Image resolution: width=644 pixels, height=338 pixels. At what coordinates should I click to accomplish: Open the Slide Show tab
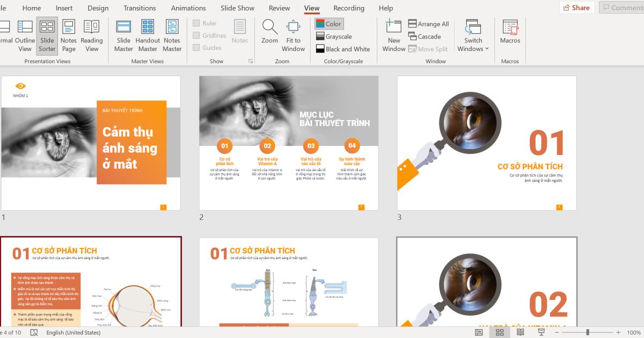click(238, 8)
